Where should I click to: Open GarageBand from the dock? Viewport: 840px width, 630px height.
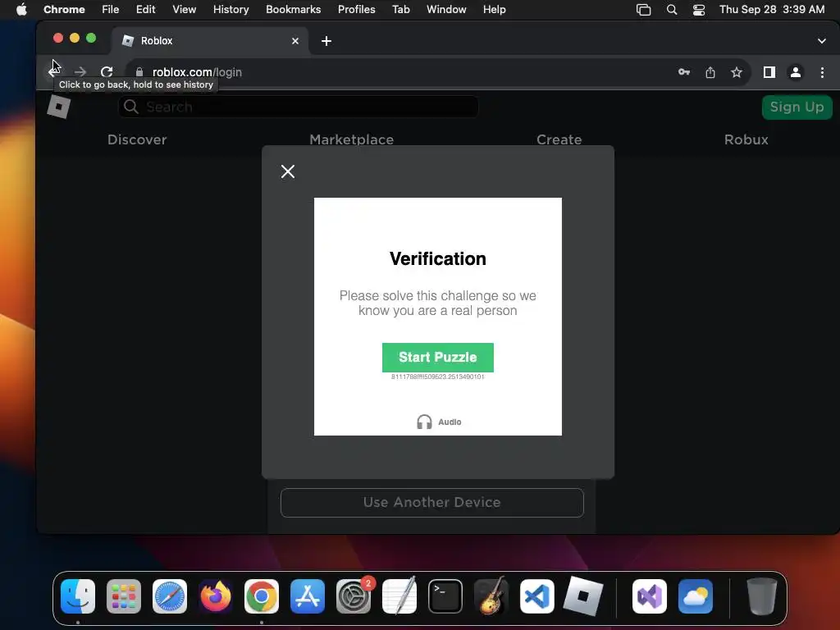click(x=491, y=596)
